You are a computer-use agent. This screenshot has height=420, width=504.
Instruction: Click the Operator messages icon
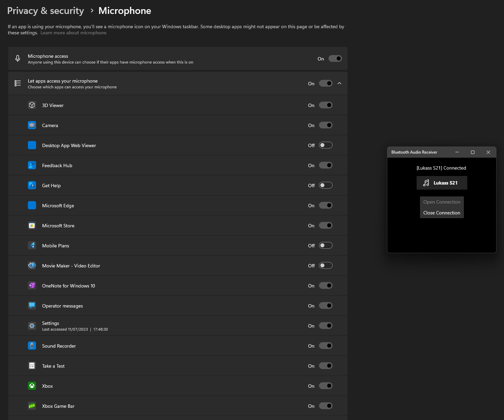[x=32, y=305]
